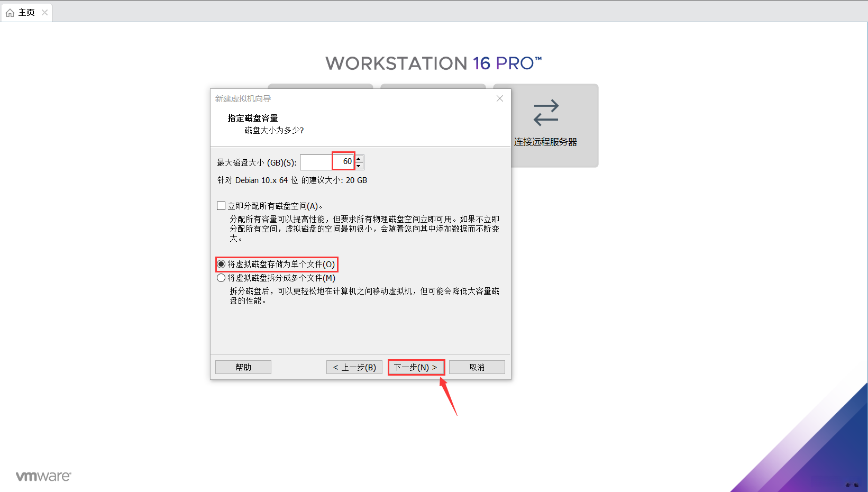Close the 主页 tab
The image size is (868, 492).
pyautogui.click(x=44, y=12)
